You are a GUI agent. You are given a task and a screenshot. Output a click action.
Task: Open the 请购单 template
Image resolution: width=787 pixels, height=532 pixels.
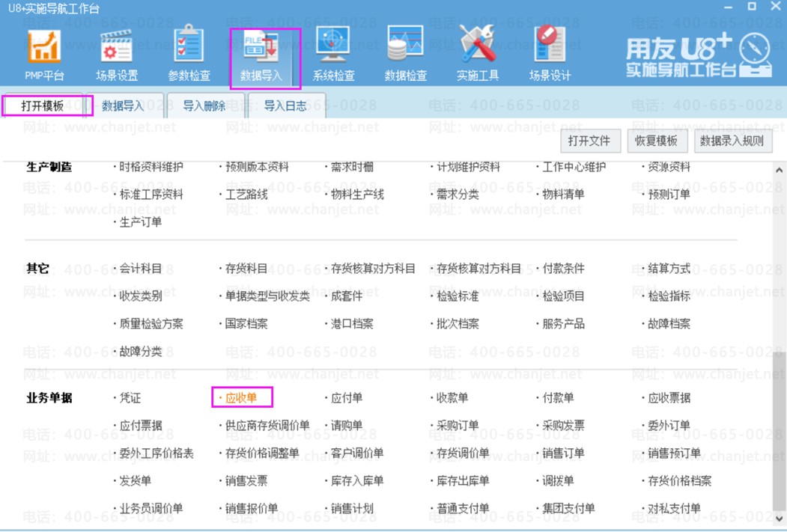click(x=347, y=426)
